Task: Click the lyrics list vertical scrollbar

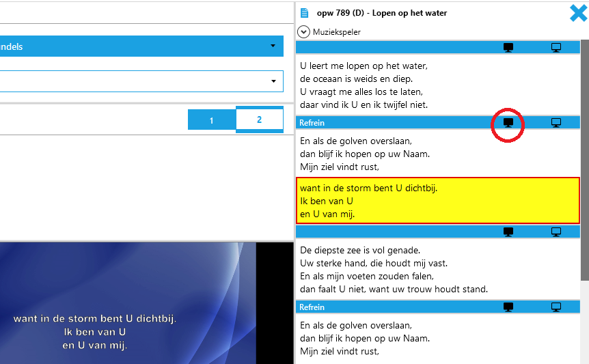Action: tap(584, 160)
